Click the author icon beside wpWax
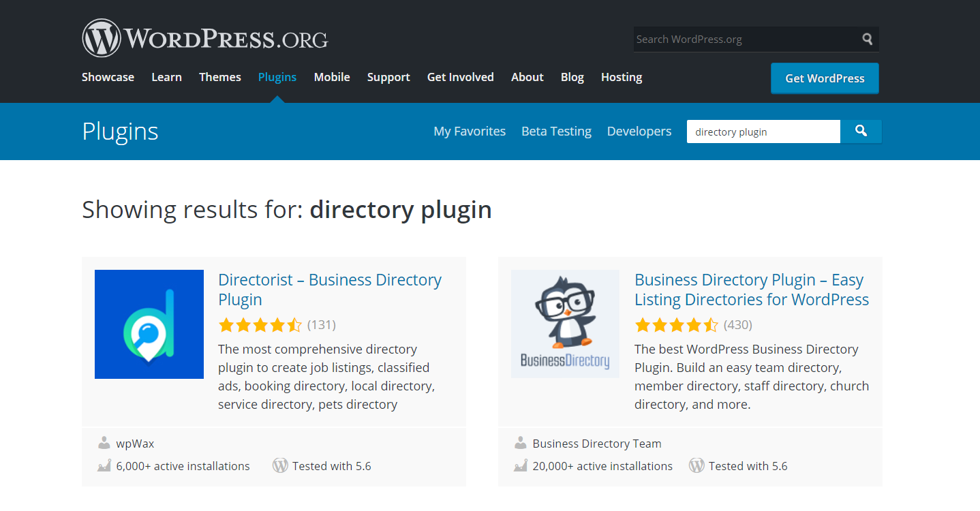 pyautogui.click(x=104, y=444)
